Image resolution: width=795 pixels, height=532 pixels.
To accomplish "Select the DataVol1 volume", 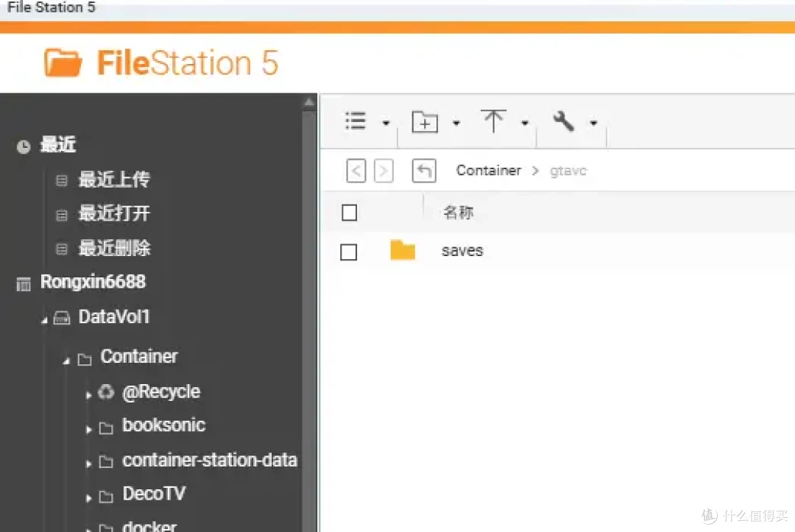I will point(114,316).
